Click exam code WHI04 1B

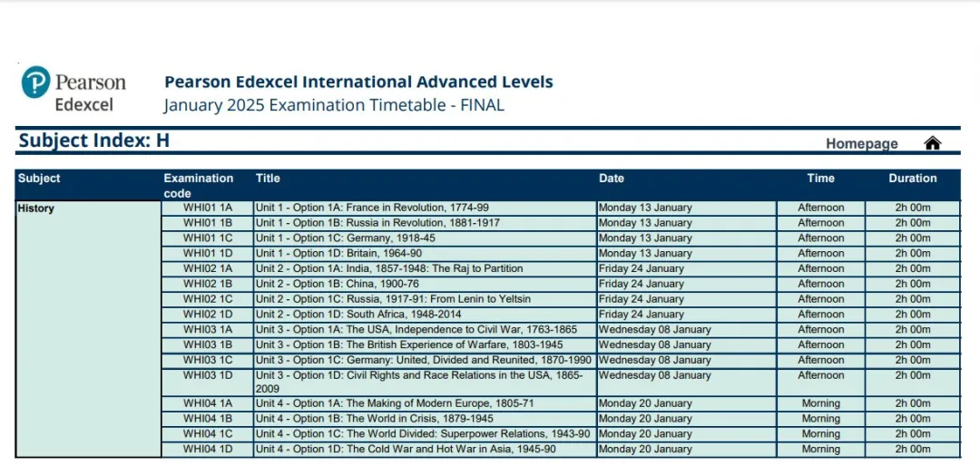[x=208, y=419]
